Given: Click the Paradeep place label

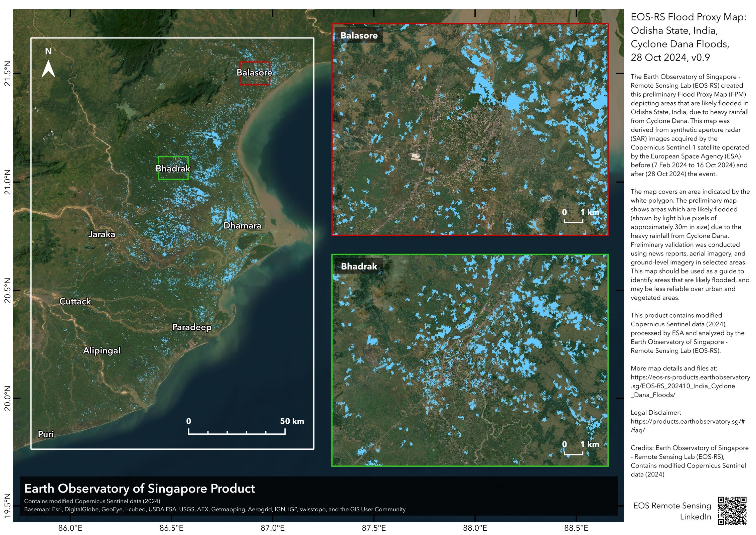Looking at the screenshot, I should pos(191,327).
